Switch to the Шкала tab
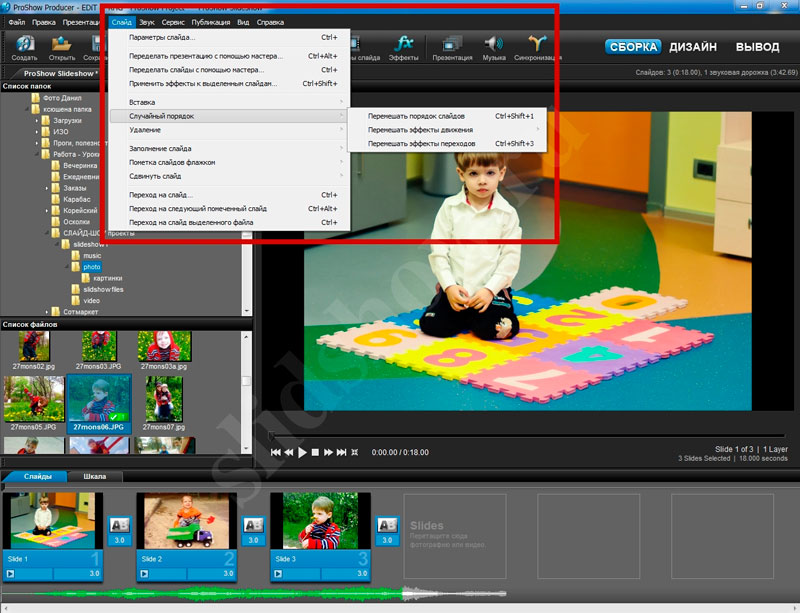Screen dimensions: 800x613 [x=95, y=476]
